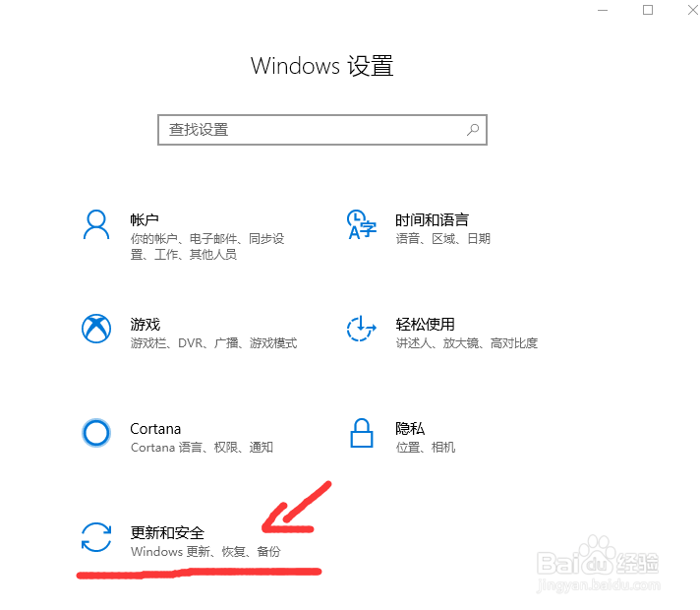Maximize the Settings window
700x610 pixels.
click(x=648, y=10)
